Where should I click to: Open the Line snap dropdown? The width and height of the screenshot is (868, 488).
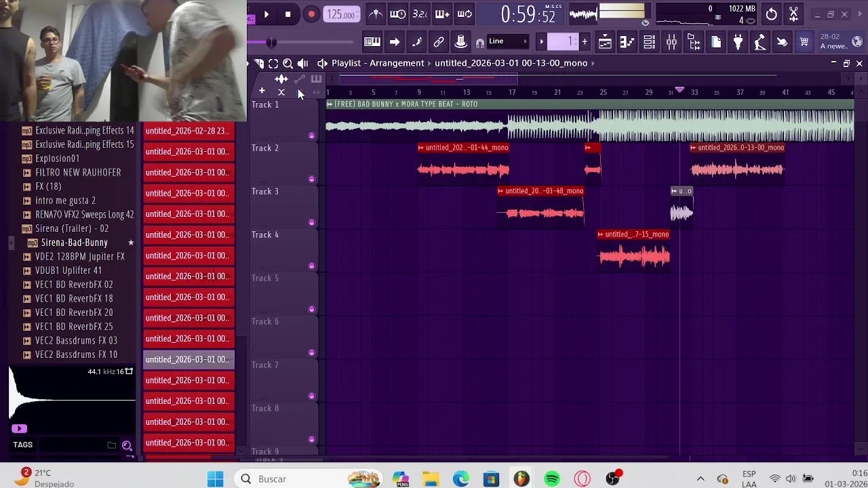point(509,42)
